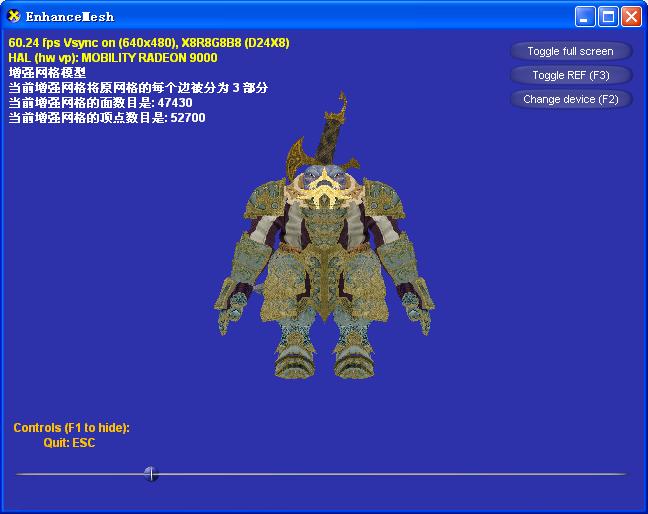
Task: Open the Change device (F2) dialog
Action: click(x=570, y=99)
